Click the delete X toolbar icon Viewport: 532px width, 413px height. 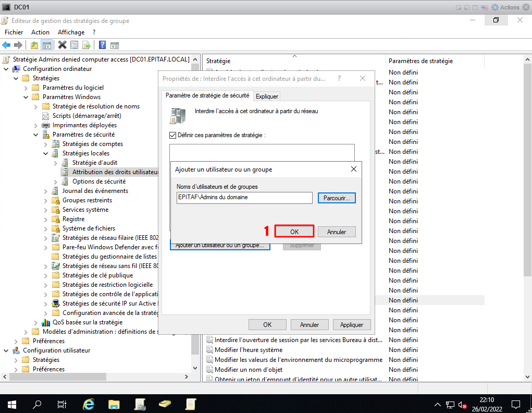point(63,45)
